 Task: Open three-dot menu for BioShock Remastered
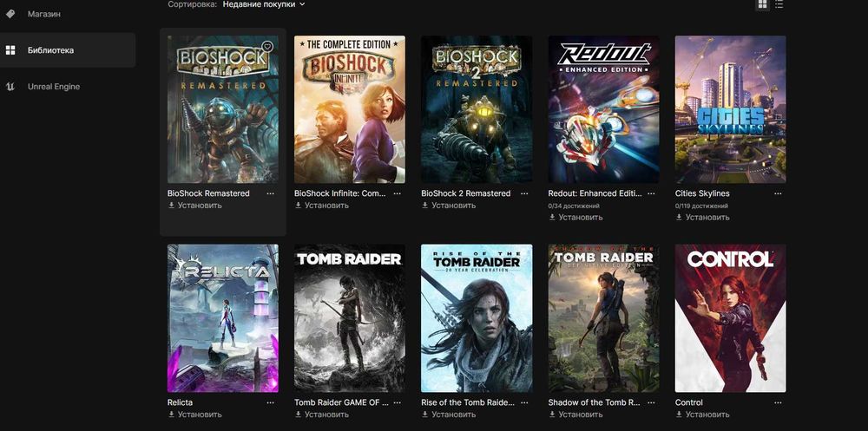270,193
